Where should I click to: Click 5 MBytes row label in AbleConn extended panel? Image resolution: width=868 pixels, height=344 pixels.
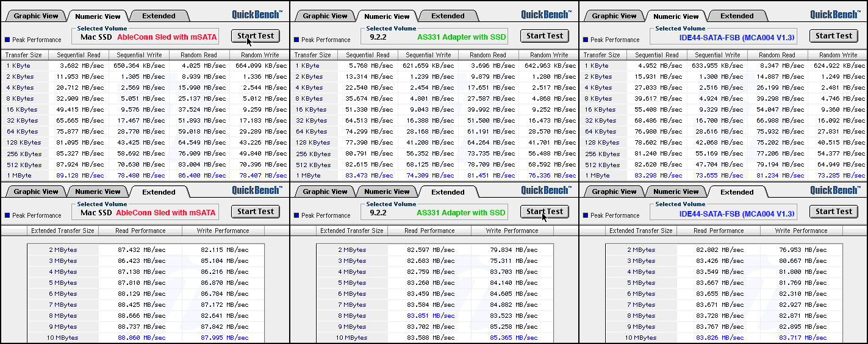tap(63, 283)
